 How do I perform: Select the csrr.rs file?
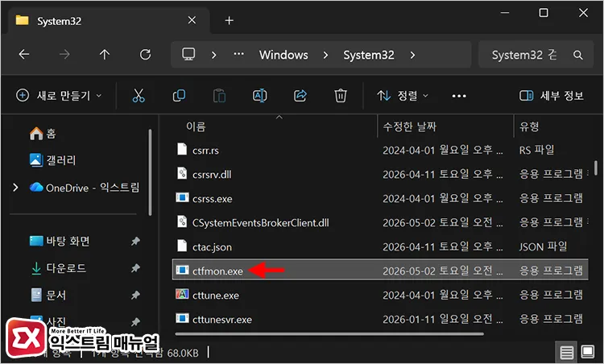[380, 150]
